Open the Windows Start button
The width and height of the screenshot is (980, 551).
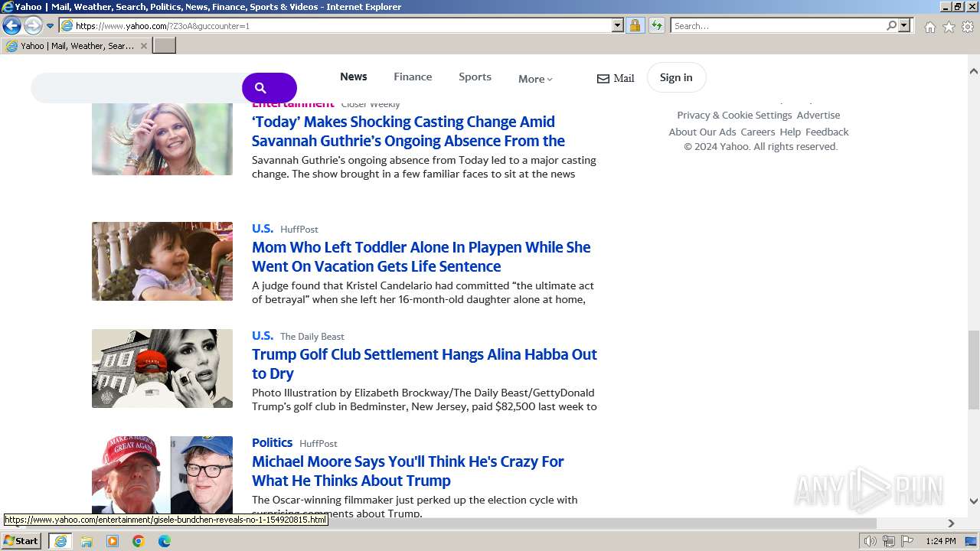tap(21, 540)
